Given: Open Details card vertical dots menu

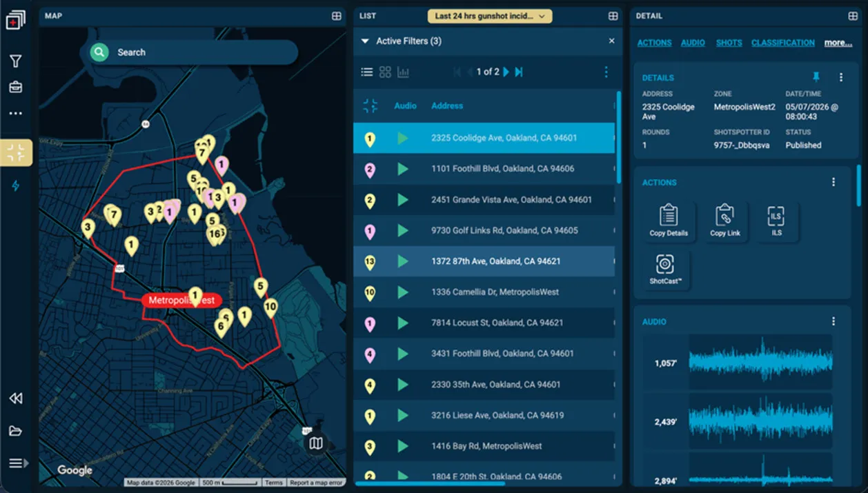Looking at the screenshot, I should tap(841, 77).
